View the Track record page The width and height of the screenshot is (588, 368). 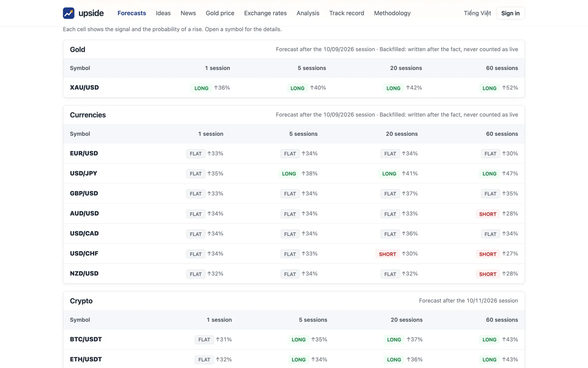pos(347,13)
